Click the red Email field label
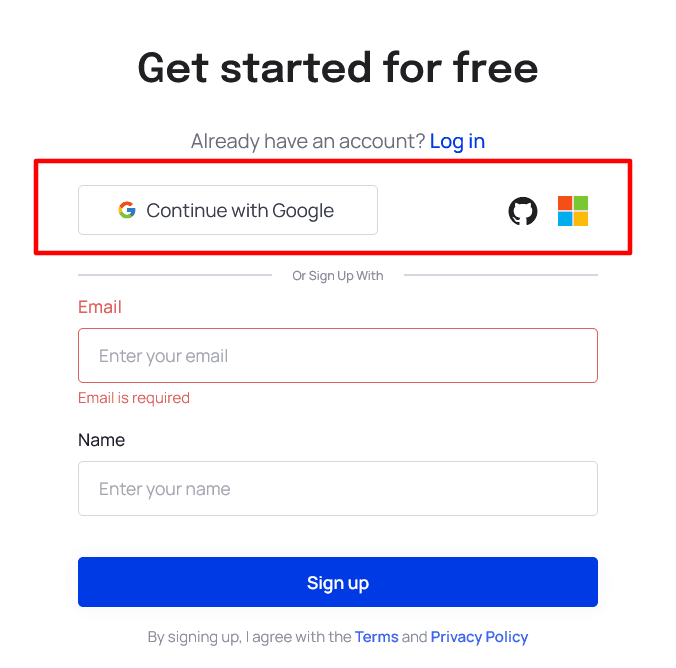The image size is (676, 668). (x=100, y=307)
